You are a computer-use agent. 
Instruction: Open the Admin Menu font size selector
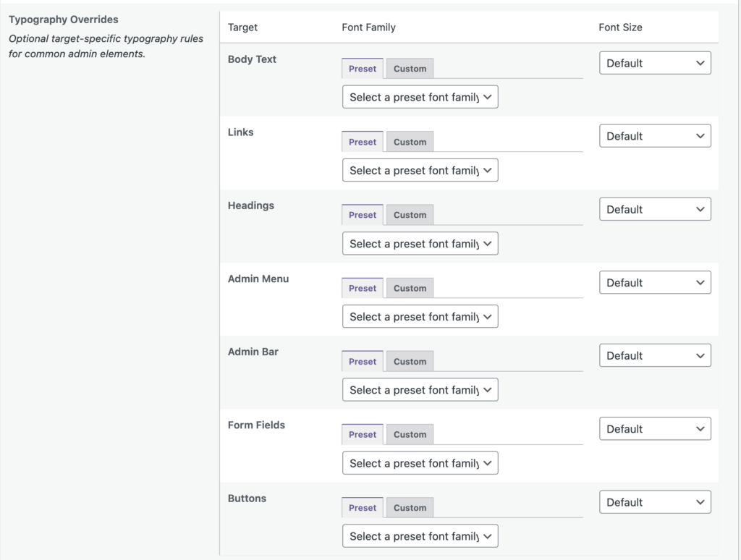click(655, 282)
